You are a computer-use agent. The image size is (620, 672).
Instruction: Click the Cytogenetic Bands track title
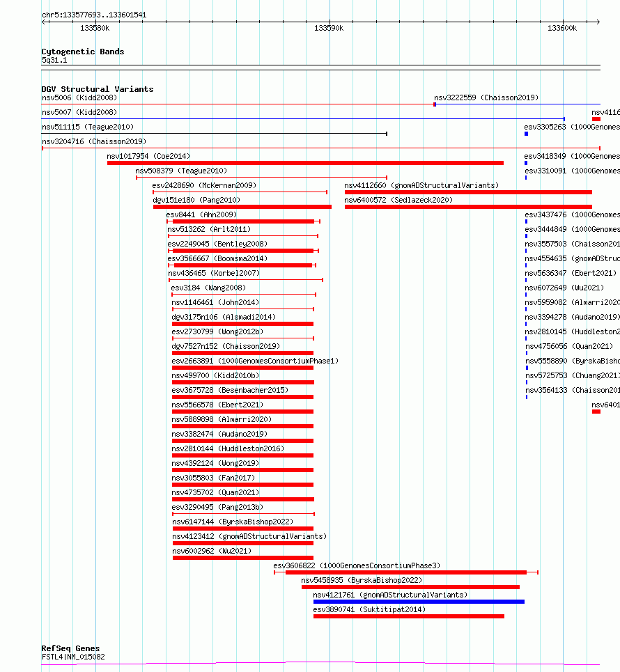83,52
